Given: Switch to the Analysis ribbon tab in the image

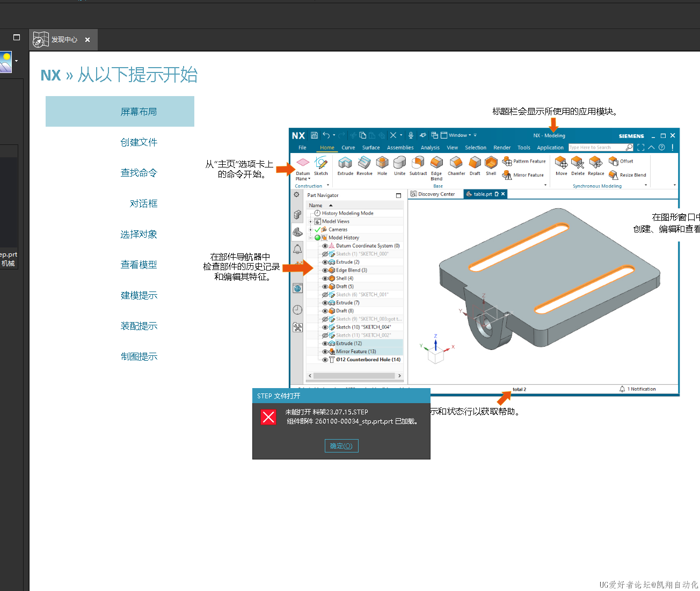Looking at the screenshot, I should tap(430, 148).
